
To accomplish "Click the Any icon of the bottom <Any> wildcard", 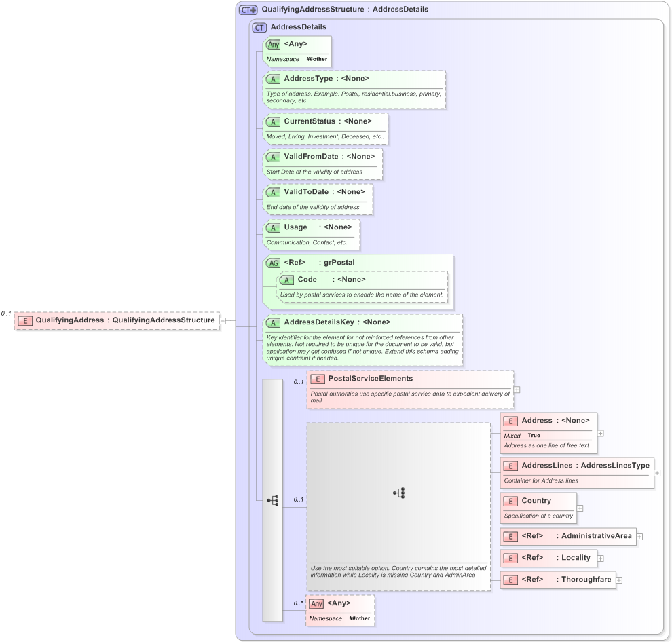I will click(x=315, y=603).
